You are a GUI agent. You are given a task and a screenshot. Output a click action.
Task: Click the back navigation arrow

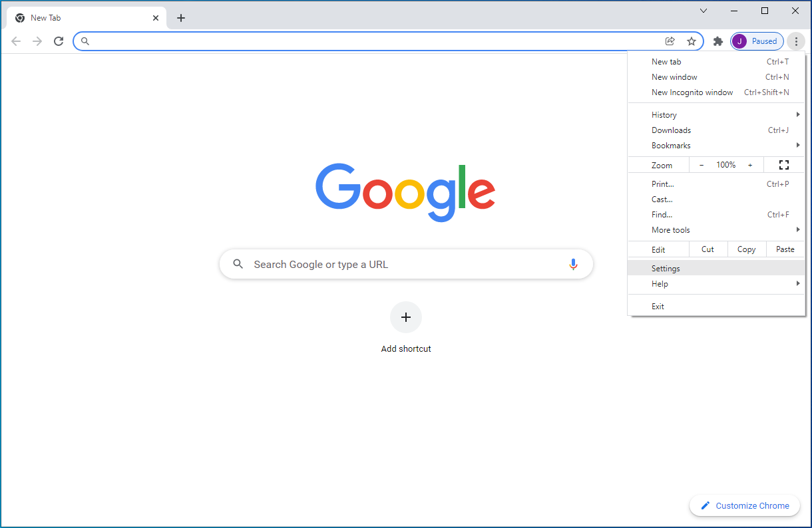point(16,41)
